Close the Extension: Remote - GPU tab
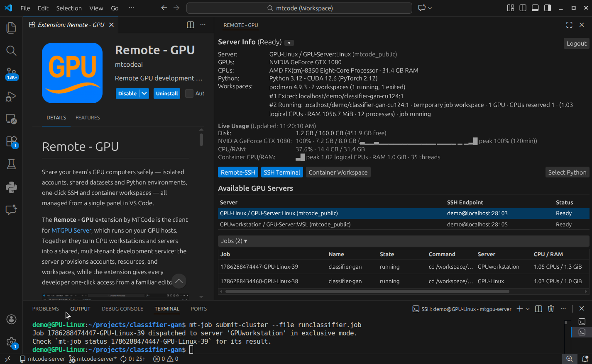Screen dimensions: 592x364 click(111, 25)
